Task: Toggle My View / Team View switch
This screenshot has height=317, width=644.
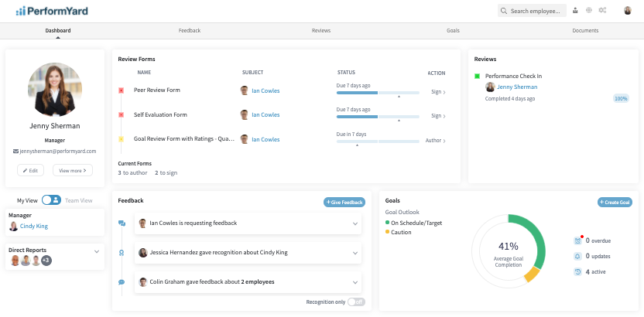Action: pyautogui.click(x=51, y=200)
